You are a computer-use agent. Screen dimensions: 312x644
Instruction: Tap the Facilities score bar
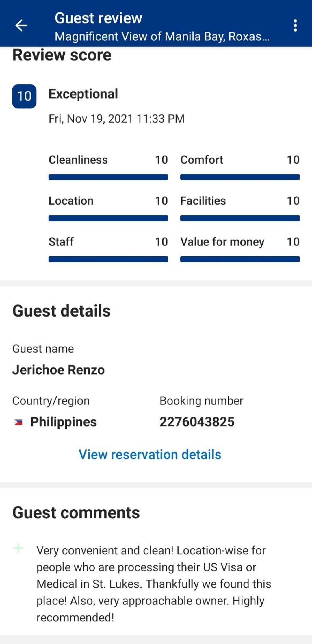240,218
